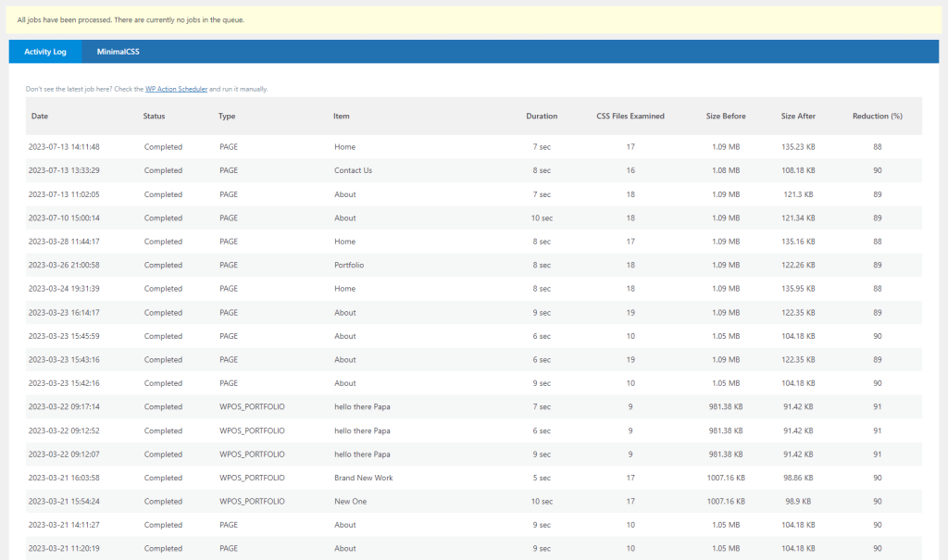Open the WP Action Scheduler link
Screen dimensions: 948x560
tap(176, 89)
